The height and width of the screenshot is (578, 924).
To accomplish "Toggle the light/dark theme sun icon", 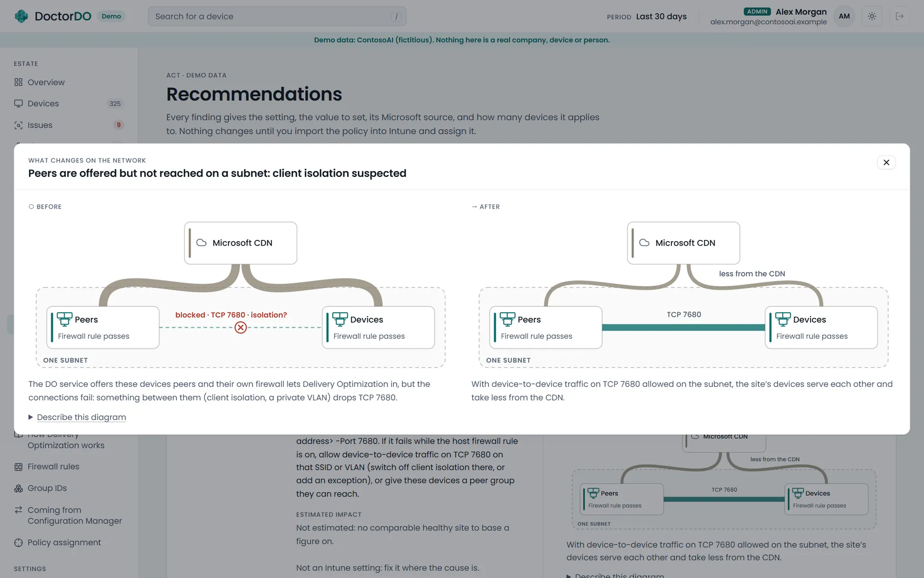I will tap(872, 16).
